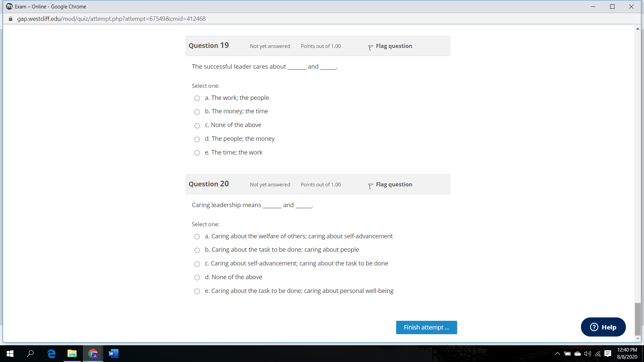Toggle answer 'The money; the time' option
The image size is (644, 362).
[x=197, y=111]
